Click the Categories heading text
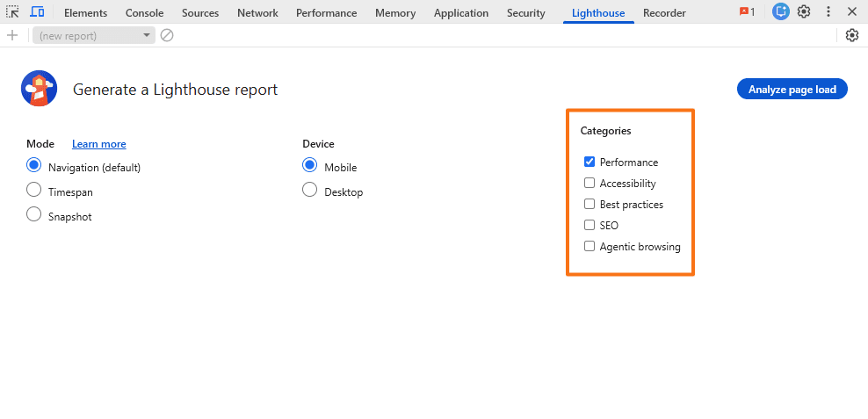This screenshot has height=419, width=868. 605,131
